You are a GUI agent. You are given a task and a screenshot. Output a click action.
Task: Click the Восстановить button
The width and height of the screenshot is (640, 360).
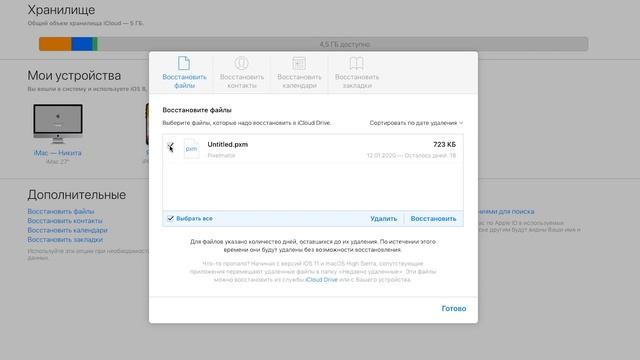pyautogui.click(x=433, y=219)
